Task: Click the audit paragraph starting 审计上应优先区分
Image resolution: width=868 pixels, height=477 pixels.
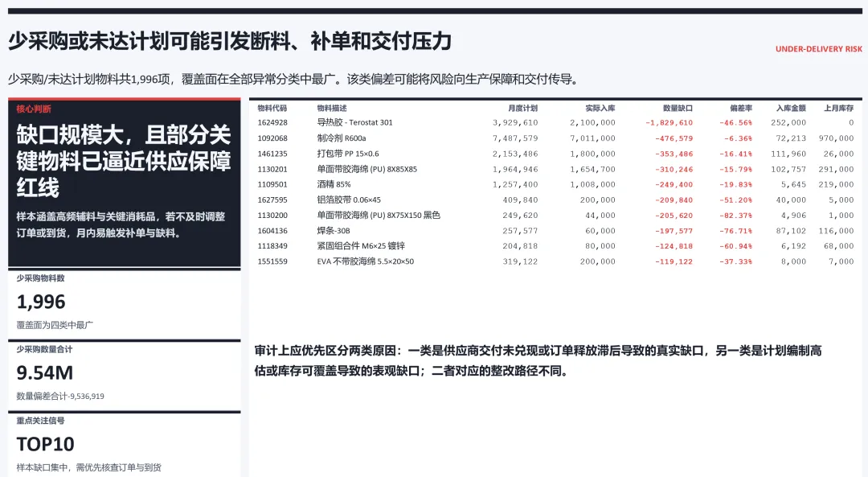Action: coord(538,360)
